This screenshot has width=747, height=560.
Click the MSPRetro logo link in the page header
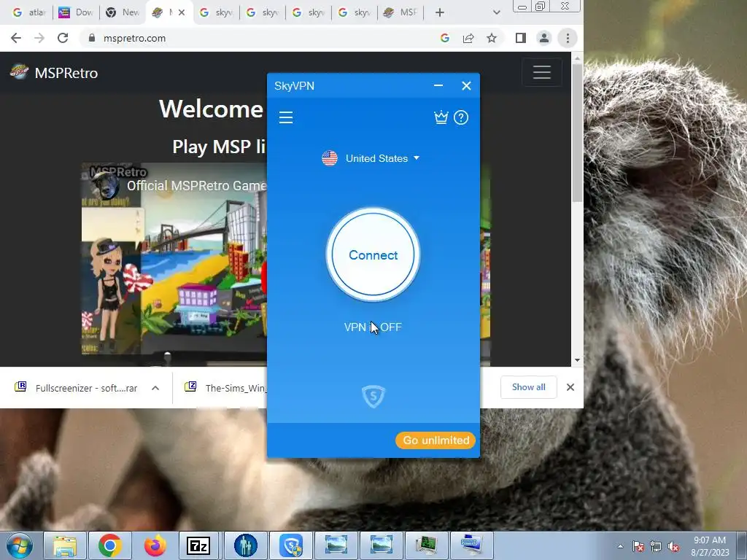coord(54,72)
